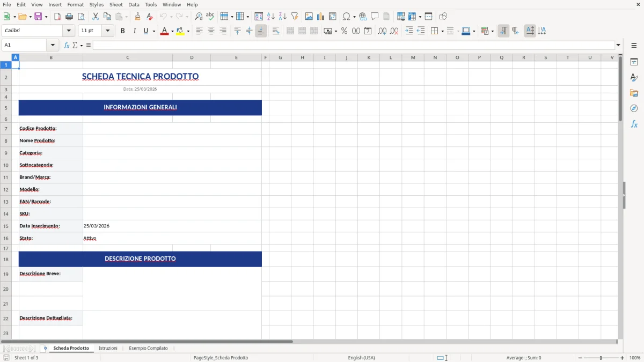Viewport: 644px width, 362px height.
Task: Click the Print icon
Action: point(69,16)
